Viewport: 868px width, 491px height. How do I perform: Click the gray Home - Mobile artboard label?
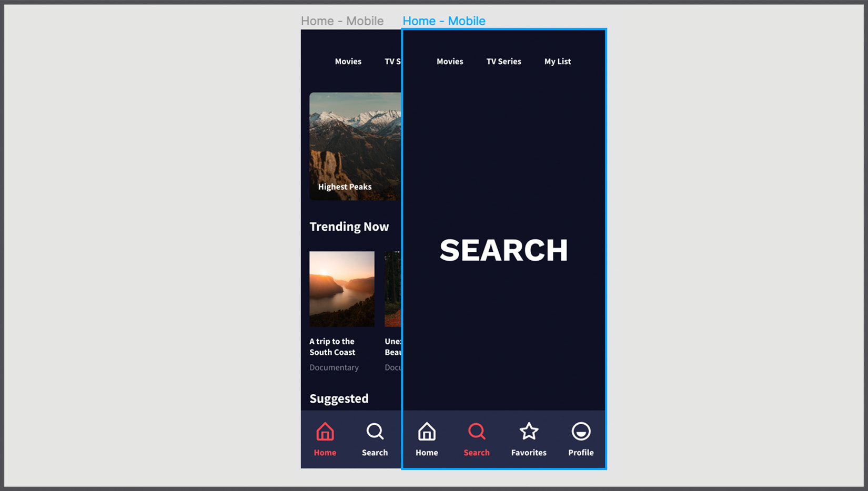point(342,21)
